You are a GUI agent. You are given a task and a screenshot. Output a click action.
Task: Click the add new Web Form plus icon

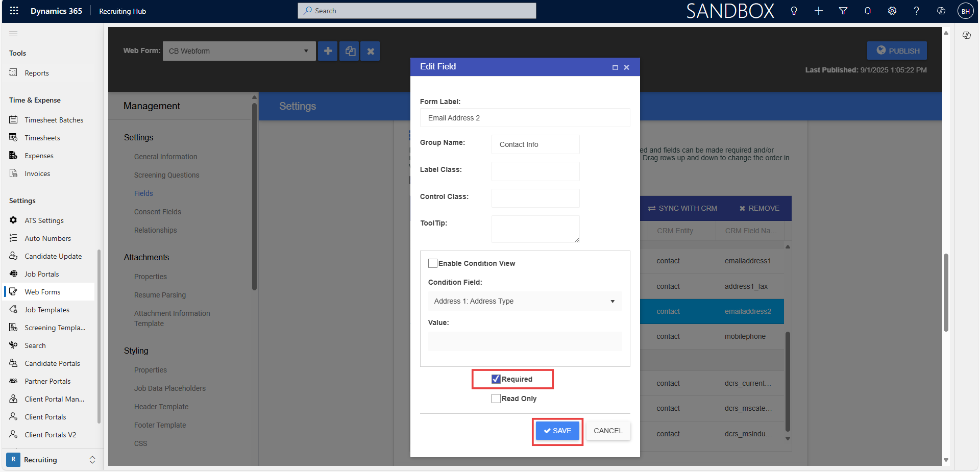pyautogui.click(x=328, y=51)
